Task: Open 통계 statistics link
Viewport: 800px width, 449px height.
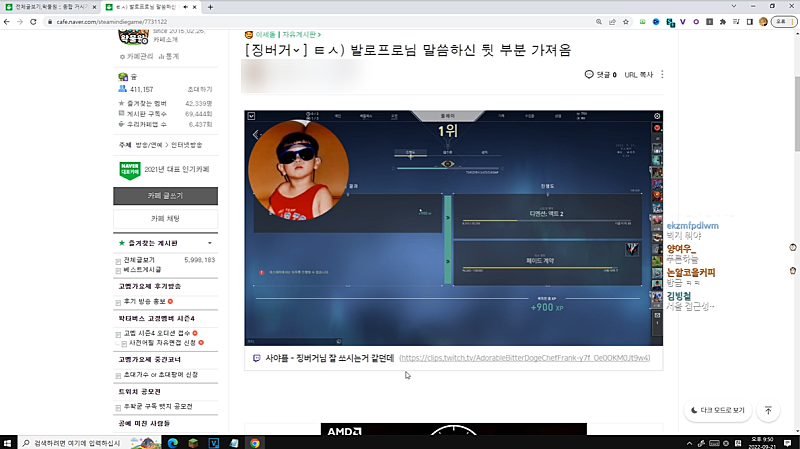Action: [169, 56]
